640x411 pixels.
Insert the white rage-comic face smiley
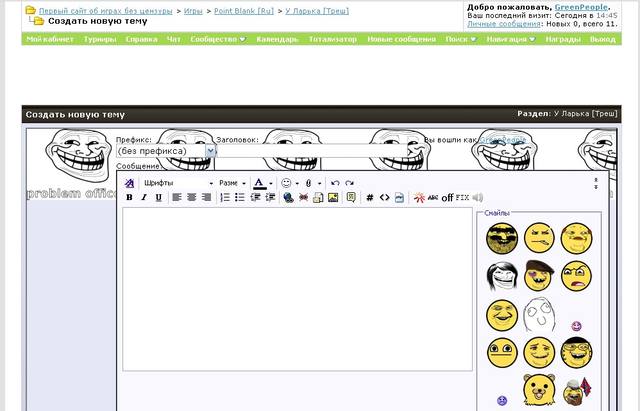pos(539,314)
